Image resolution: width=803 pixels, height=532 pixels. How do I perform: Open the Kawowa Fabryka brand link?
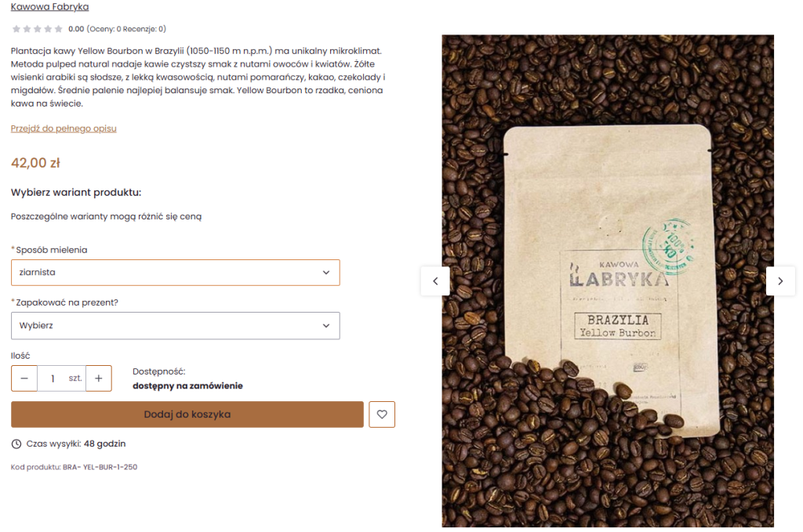[49, 6]
